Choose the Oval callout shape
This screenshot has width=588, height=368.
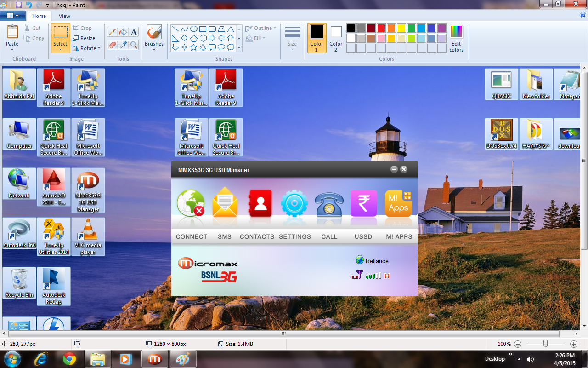pyautogui.click(x=221, y=47)
